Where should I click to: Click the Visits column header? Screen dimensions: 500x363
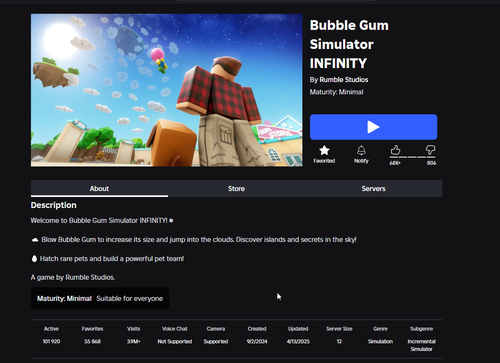tap(133, 329)
